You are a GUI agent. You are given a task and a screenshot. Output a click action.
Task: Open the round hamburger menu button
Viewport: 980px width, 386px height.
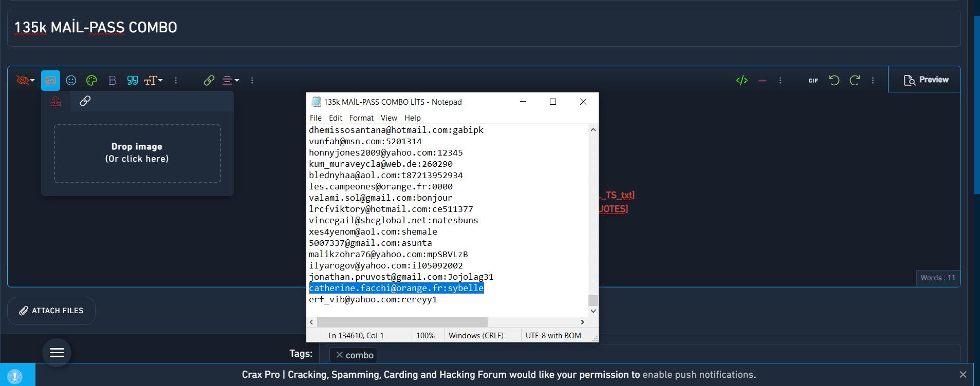[x=57, y=353]
